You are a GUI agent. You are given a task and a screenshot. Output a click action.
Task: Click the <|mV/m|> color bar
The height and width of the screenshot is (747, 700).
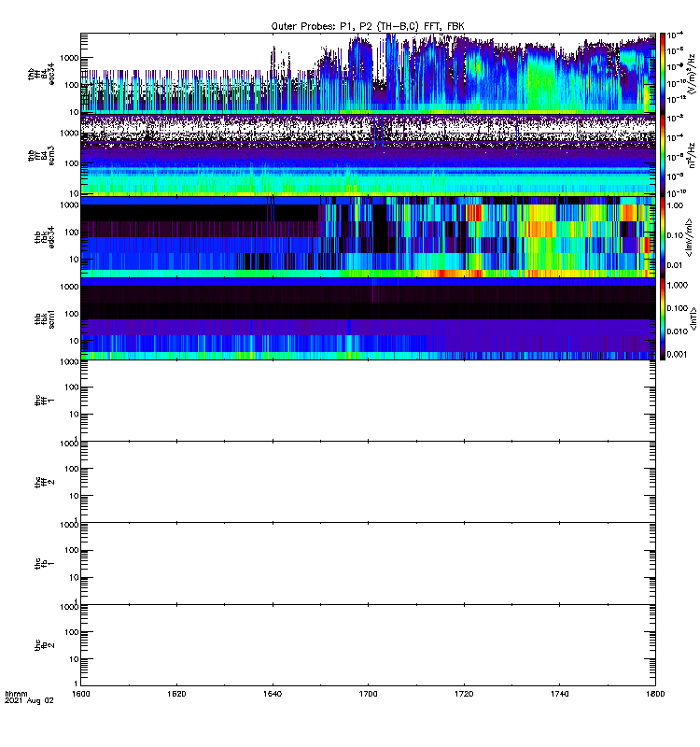tap(663, 237)
